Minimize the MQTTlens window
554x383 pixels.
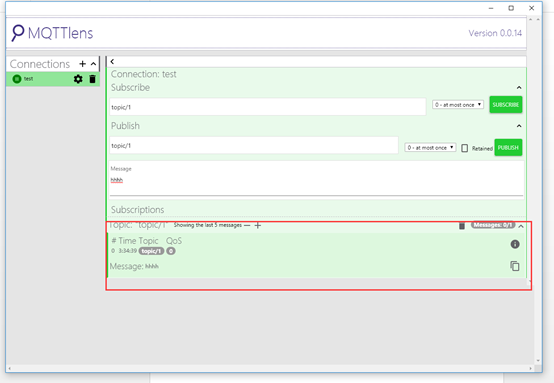tap(491, 8)
